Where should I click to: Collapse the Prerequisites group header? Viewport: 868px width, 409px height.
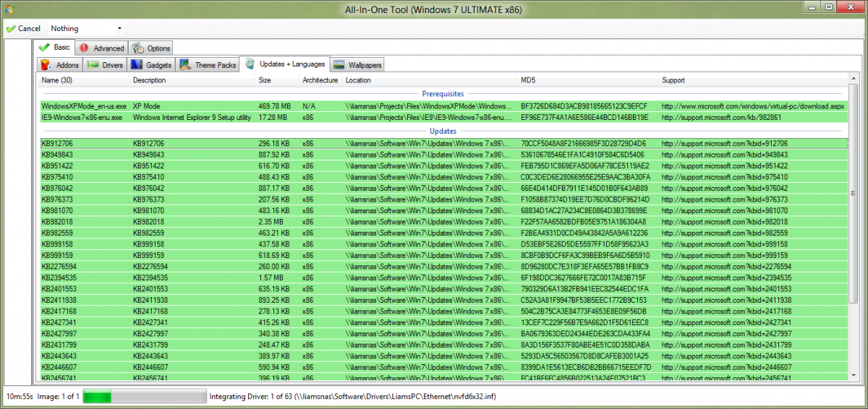coord(444,93)
